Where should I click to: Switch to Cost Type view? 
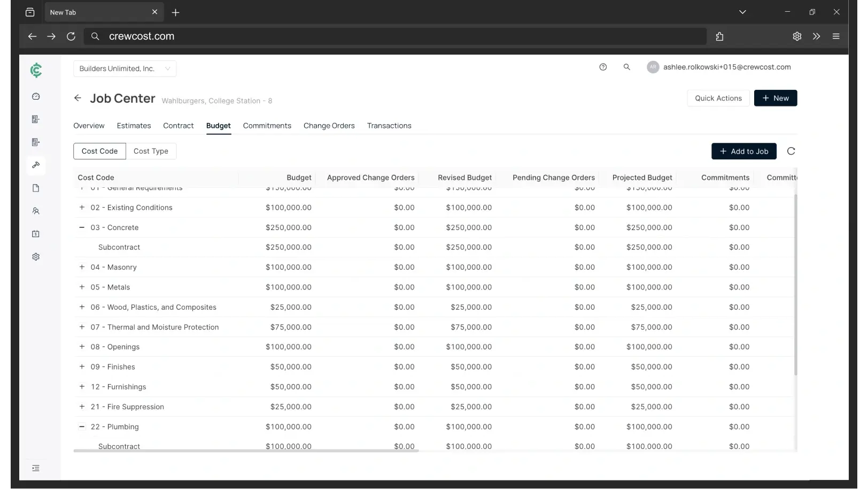151,151
